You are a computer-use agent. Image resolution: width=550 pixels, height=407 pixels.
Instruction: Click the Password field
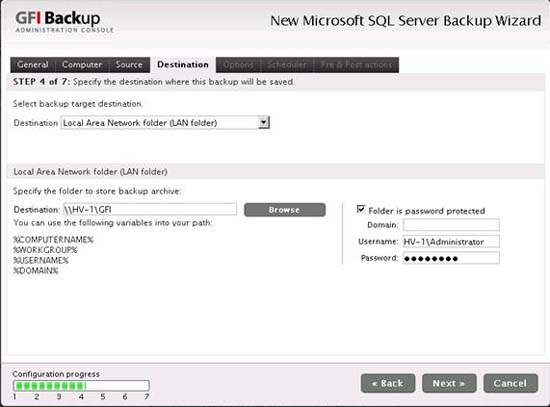(451, 258)
